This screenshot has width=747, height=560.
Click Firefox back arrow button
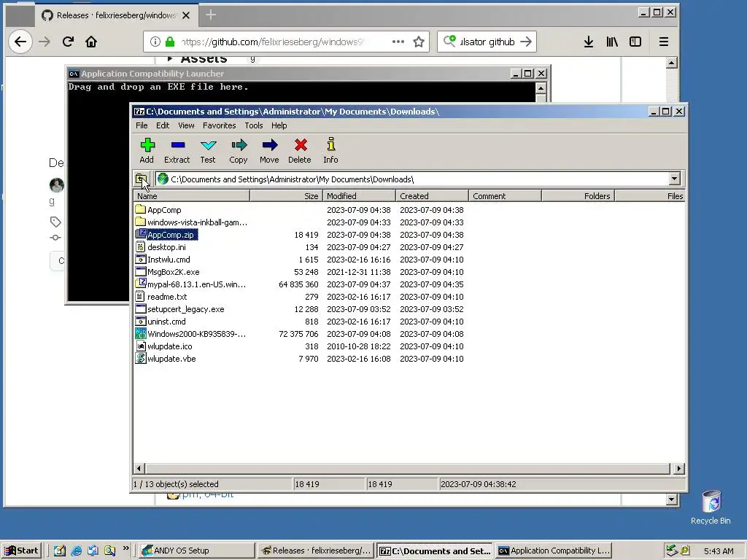(20, 42)
